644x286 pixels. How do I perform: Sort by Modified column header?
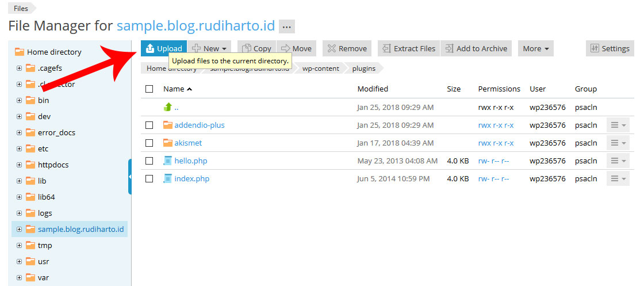373,89
